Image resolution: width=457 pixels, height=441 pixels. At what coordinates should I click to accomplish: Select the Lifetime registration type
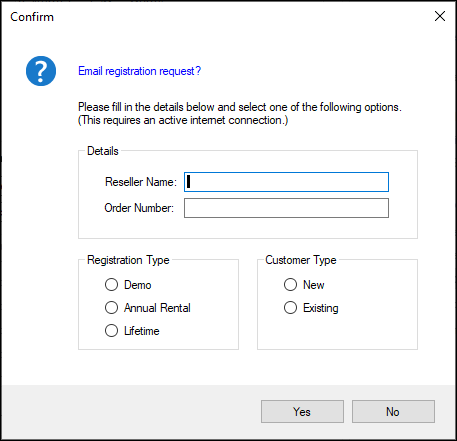(x=112, y=331)
